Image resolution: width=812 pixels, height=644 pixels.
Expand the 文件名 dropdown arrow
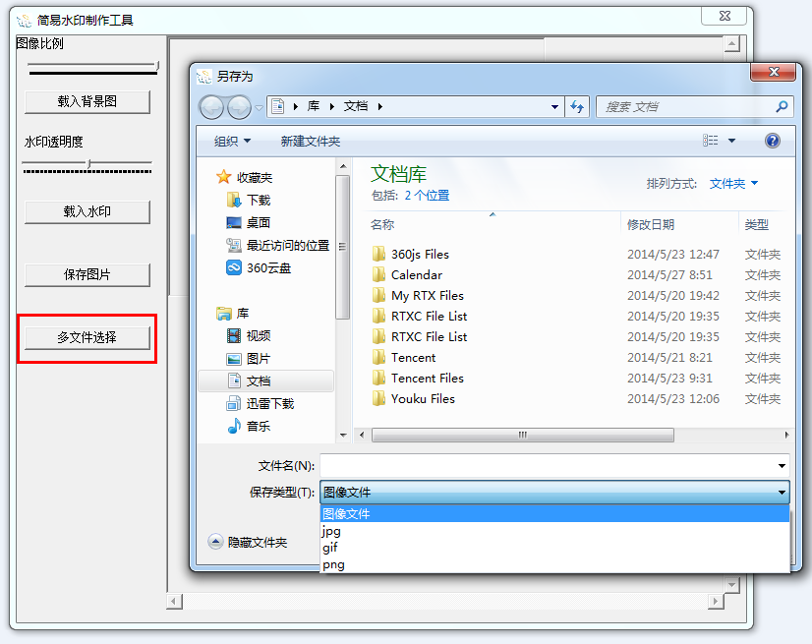[x=782, y=466]
